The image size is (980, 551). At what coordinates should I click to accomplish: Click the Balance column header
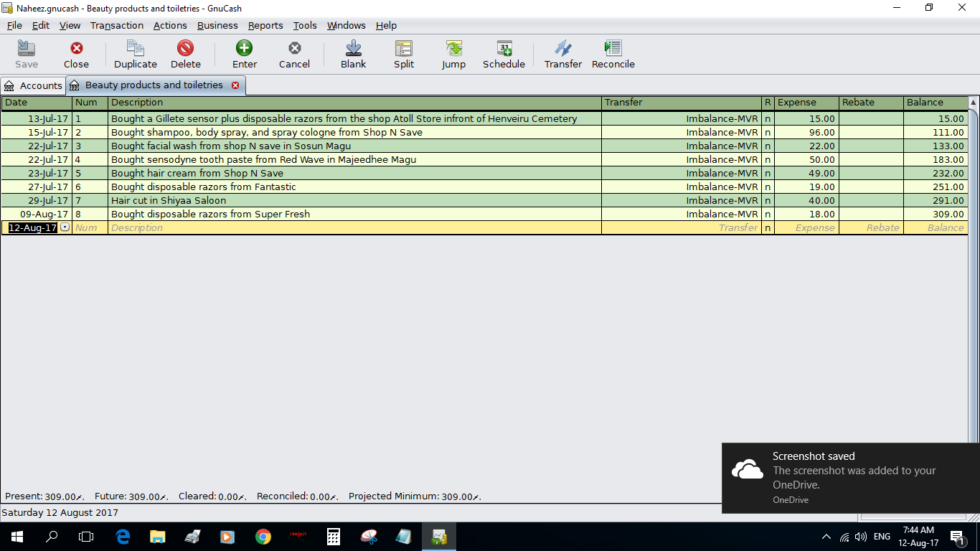pyautogui.click(x=936, y=103)
